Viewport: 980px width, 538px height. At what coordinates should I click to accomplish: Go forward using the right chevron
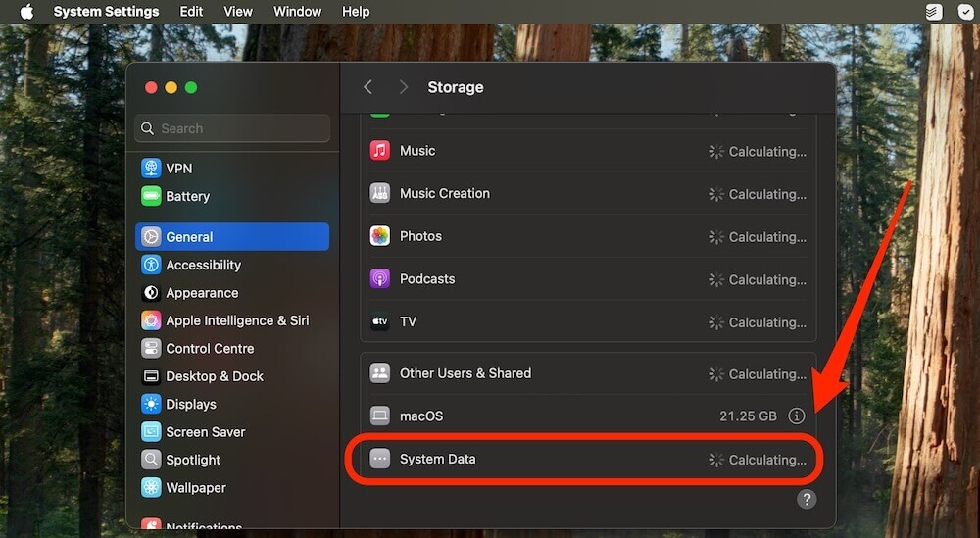pyautogui.click(x=403, y=87)
